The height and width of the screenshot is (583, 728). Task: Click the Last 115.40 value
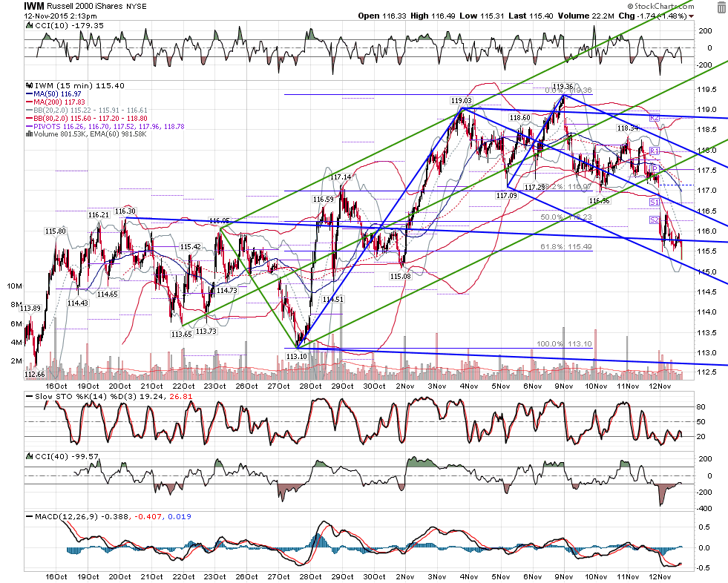(531, 16)
